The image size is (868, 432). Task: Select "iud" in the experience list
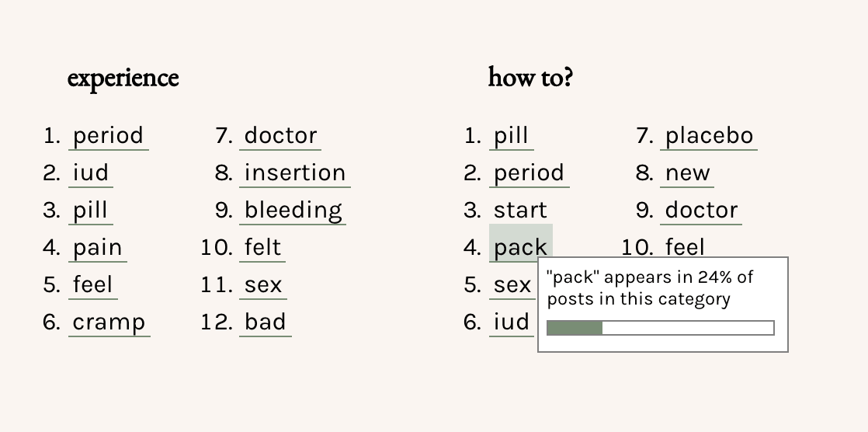[x=90, y=173]
